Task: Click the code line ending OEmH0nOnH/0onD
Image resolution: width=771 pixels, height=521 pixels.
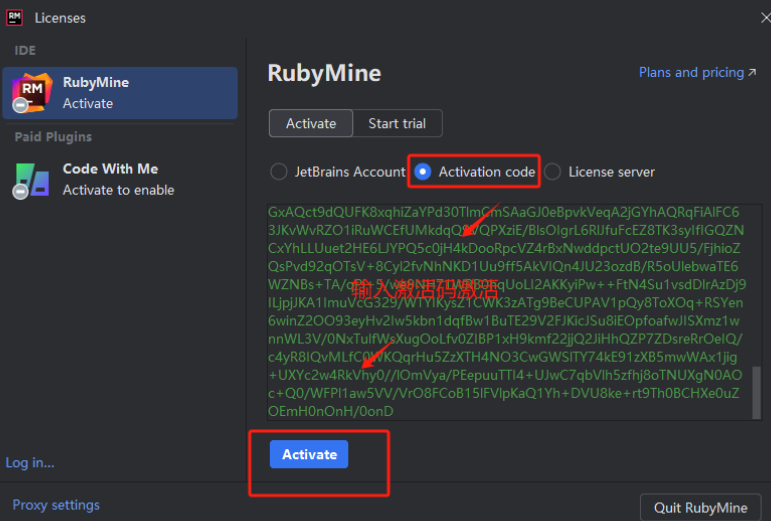Action: pos(331,411)
